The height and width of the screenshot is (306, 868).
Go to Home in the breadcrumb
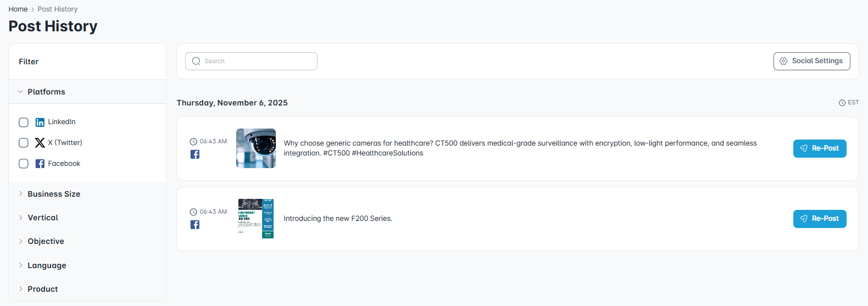18,9
